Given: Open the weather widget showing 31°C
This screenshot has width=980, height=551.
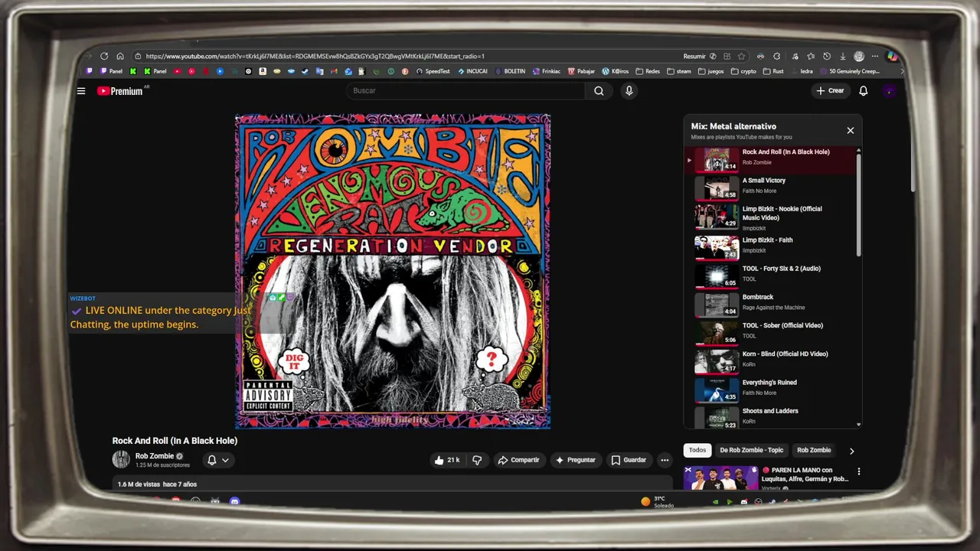Looking at the screenshot, I should tap(658, 502).
